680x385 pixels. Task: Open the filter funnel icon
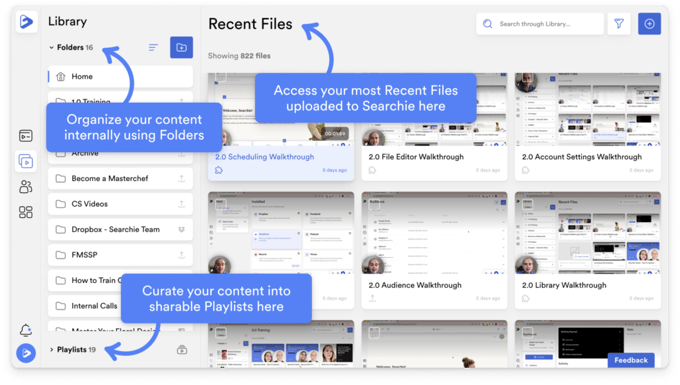tap(619, 24)
